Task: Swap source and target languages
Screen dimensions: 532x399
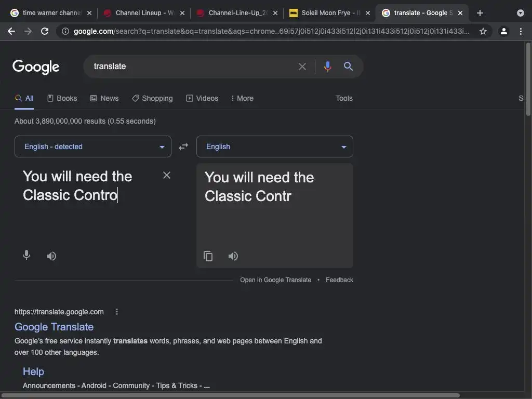Action: 183,147
